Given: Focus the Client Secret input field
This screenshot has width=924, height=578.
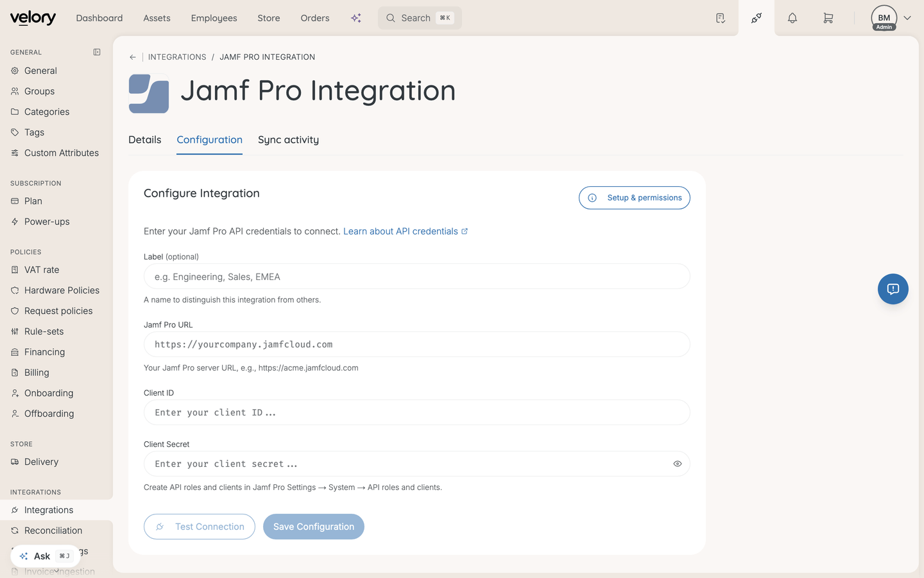Looking at the screenshot, I should click(417, 464).
